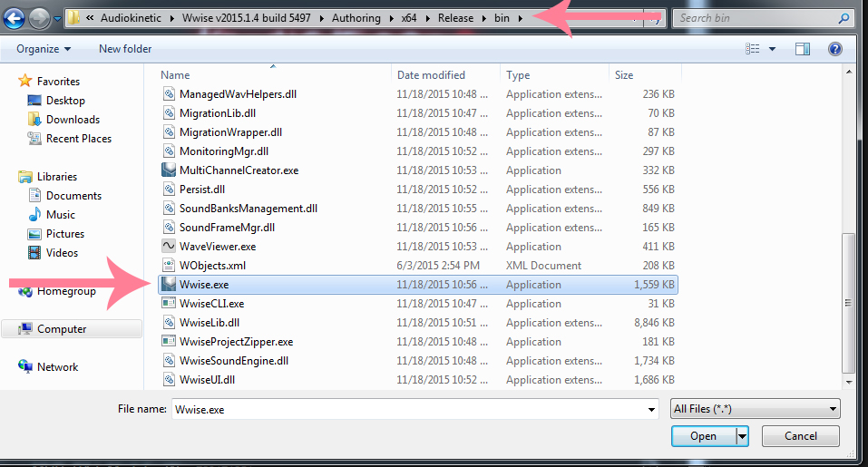Screen dimensions: 868x467
Task: Select the Wwise.exe application icon
Action: click(169, 285)
